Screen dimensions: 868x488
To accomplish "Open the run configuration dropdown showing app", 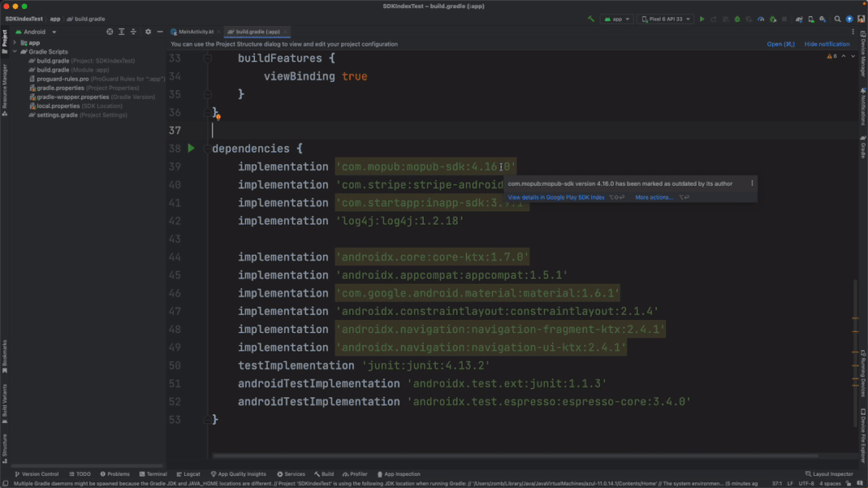I will point(616,18).
